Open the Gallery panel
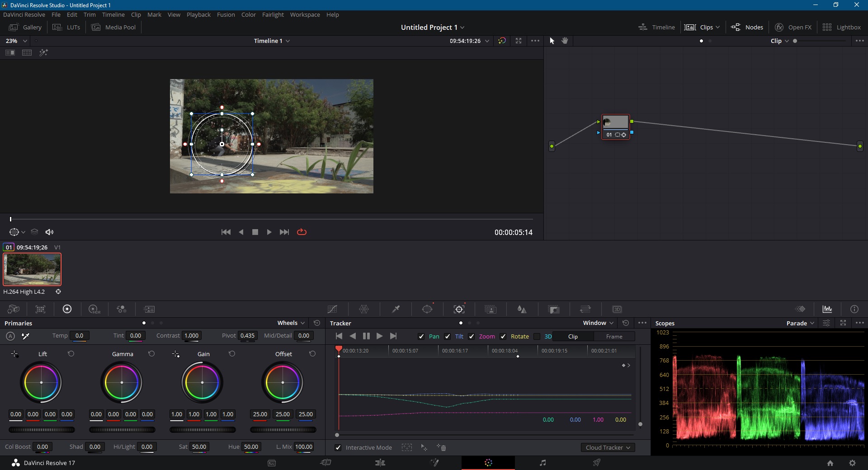The image size is (868, 470). (25, 27)
